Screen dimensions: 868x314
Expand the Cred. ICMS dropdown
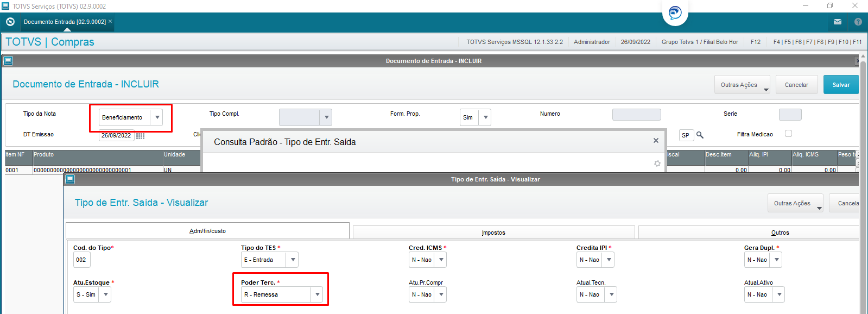click(x=441, y=260)
